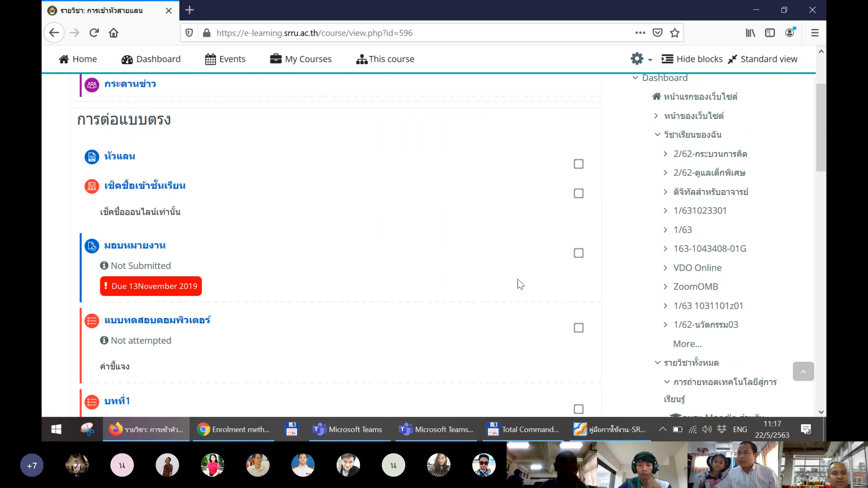
Task: Open the เช็คชื่อเข้าชั้นเรียน attendance link
Action: pos(145,186)
